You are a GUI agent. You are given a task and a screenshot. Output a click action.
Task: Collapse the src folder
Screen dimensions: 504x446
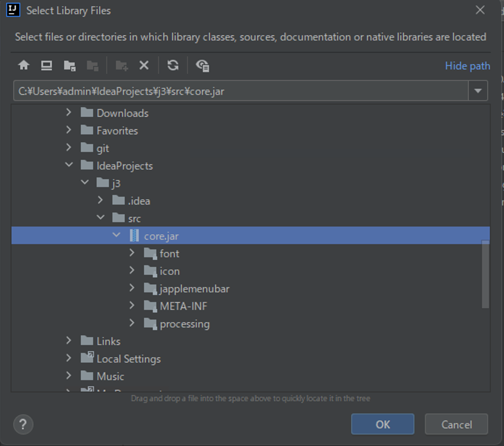[101, 218]
